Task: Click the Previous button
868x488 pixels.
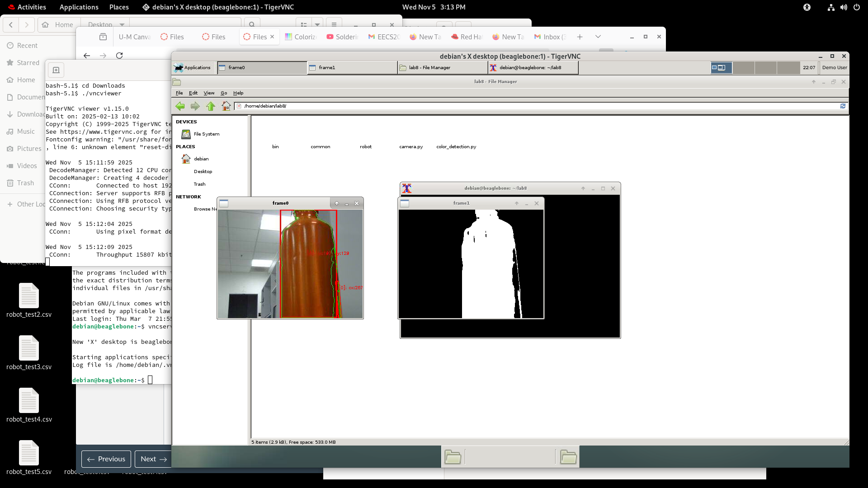Action: pos(106,459)
